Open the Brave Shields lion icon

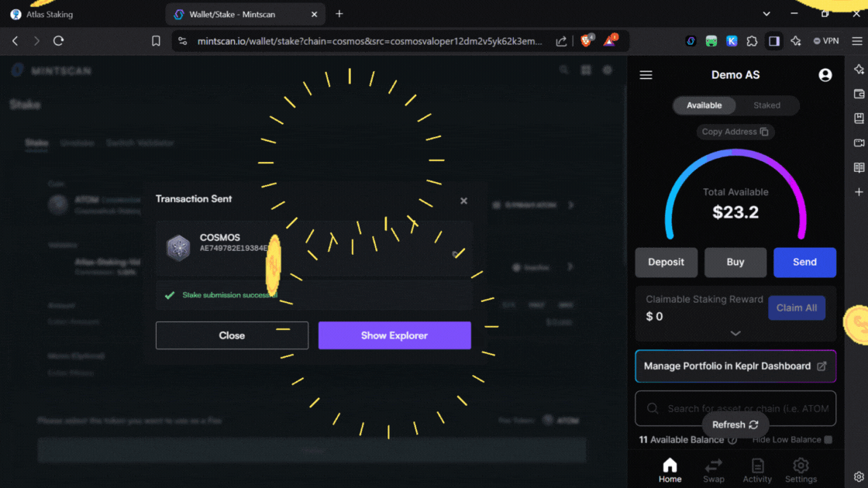(x=587, y=41)
